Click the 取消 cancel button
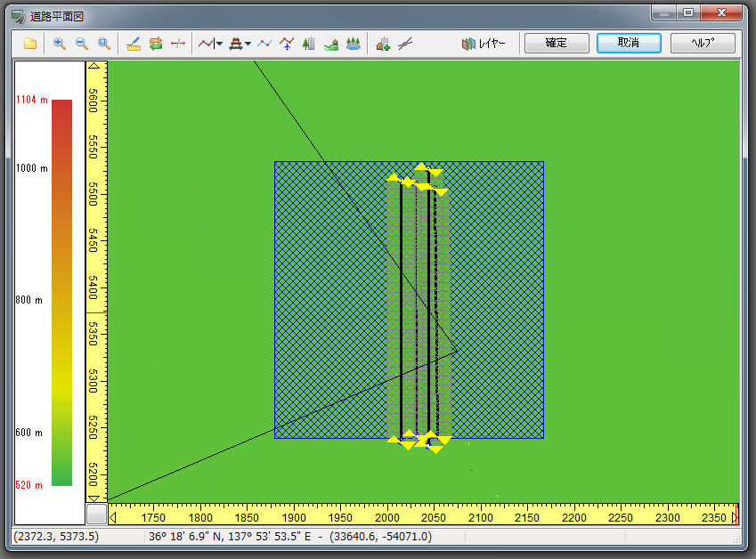Viewport: 756px width, 559px height. pyautogui.click(x=629, y=43)
